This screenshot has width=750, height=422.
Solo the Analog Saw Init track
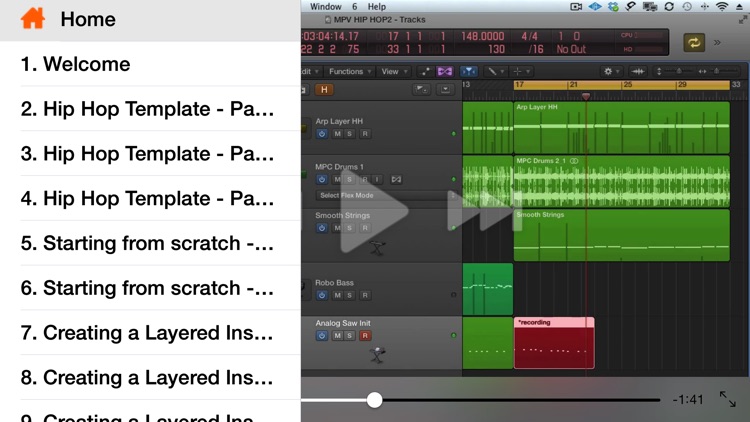tap(349, 336)
